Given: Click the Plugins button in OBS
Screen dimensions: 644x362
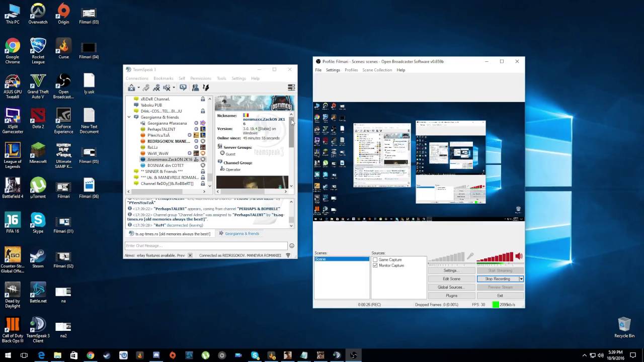Looking at the screenshot, I should pyautogui.click(x=451, y=296).
